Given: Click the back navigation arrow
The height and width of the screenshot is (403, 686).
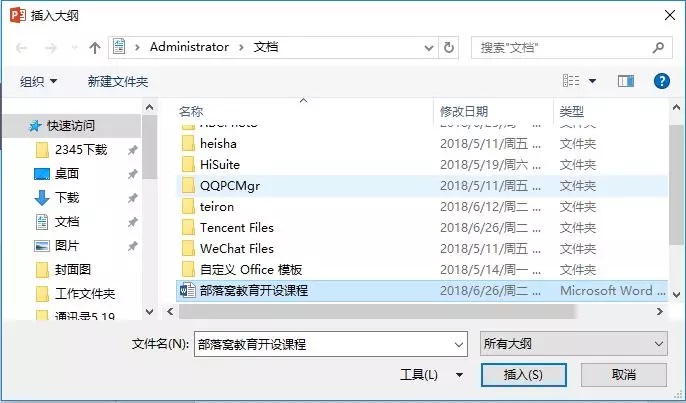Looking at the screenshot, I should (21, 48).
